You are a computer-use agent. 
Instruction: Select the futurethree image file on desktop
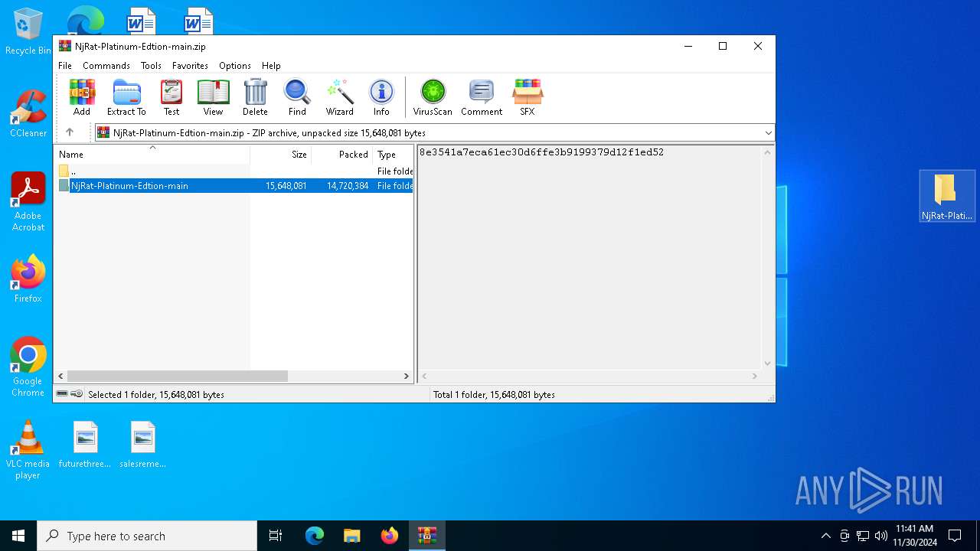85,445
